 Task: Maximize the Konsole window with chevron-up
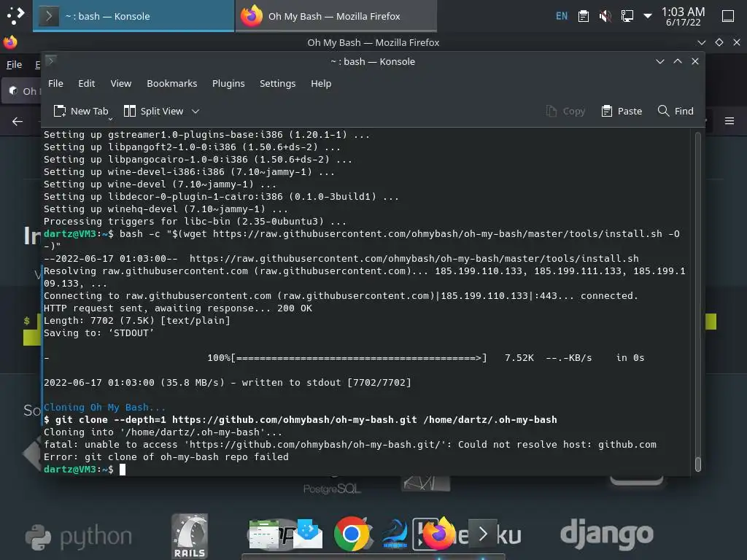coord(678,61)
